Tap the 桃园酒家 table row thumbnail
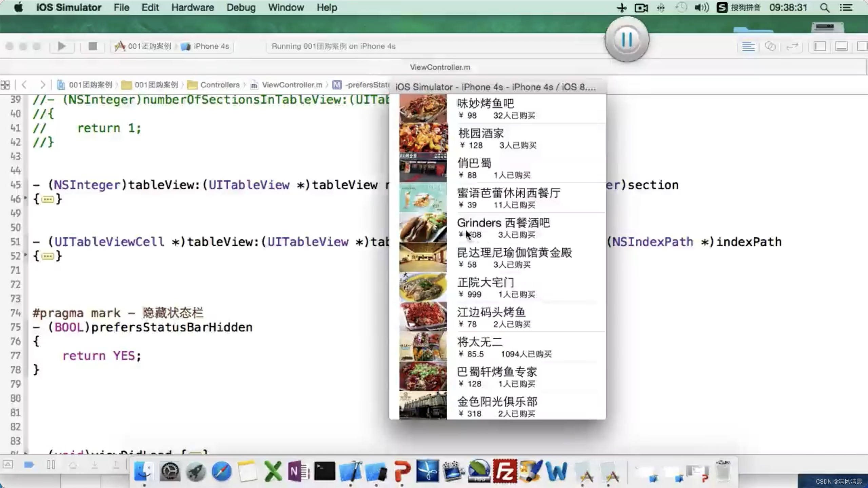This screenshot has width=868, height=488. point(423,138)
